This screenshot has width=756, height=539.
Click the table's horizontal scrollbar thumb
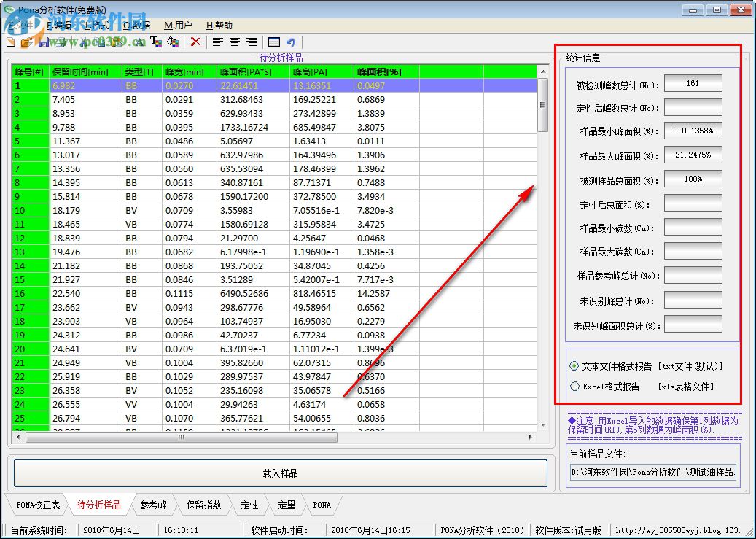[182, 437]
